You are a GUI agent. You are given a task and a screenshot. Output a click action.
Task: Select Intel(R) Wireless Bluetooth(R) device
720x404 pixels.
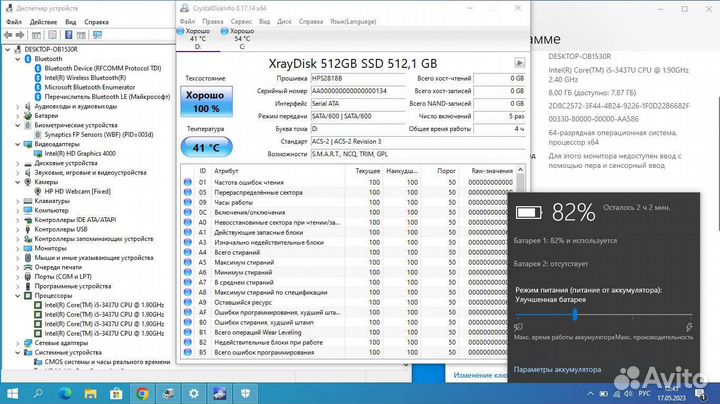click(85, 78)
